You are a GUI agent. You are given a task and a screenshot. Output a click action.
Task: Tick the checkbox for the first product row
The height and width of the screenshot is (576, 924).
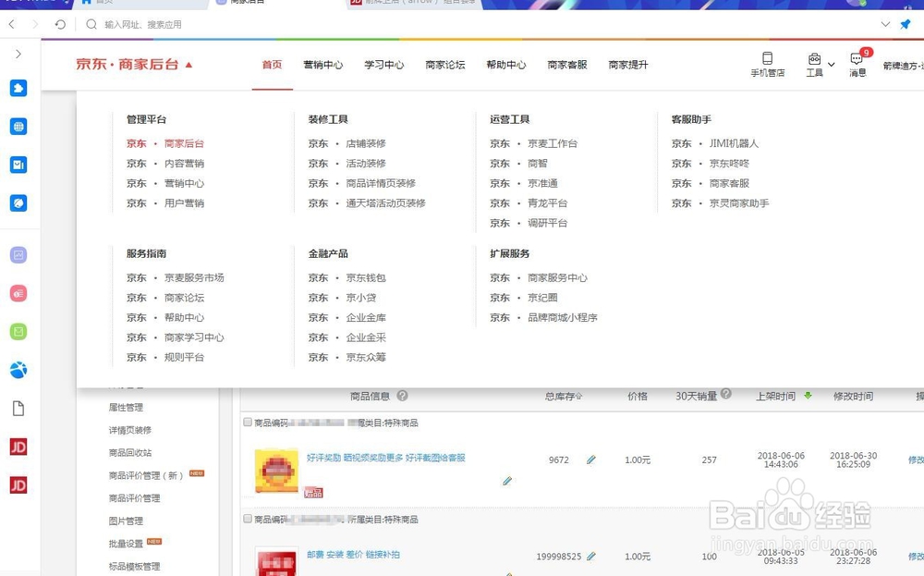point(246,421)
